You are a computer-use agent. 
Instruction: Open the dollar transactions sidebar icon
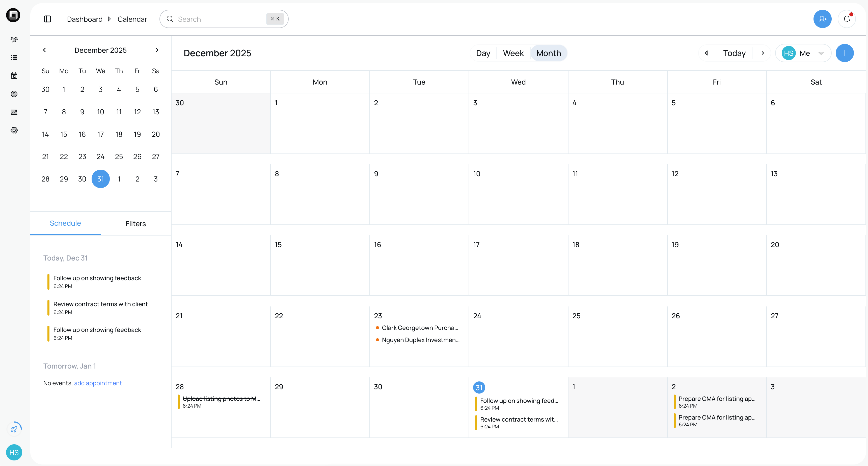click(14, 94)
